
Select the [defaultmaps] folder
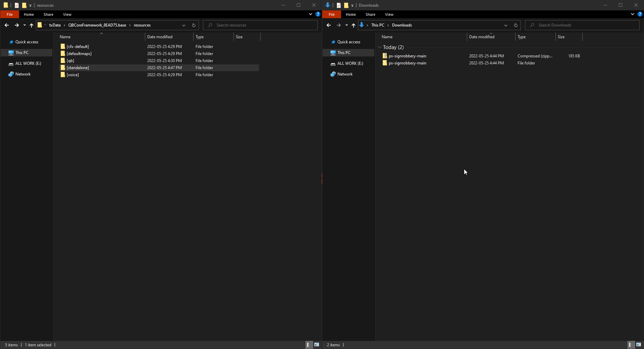click(x=159, y=54)
